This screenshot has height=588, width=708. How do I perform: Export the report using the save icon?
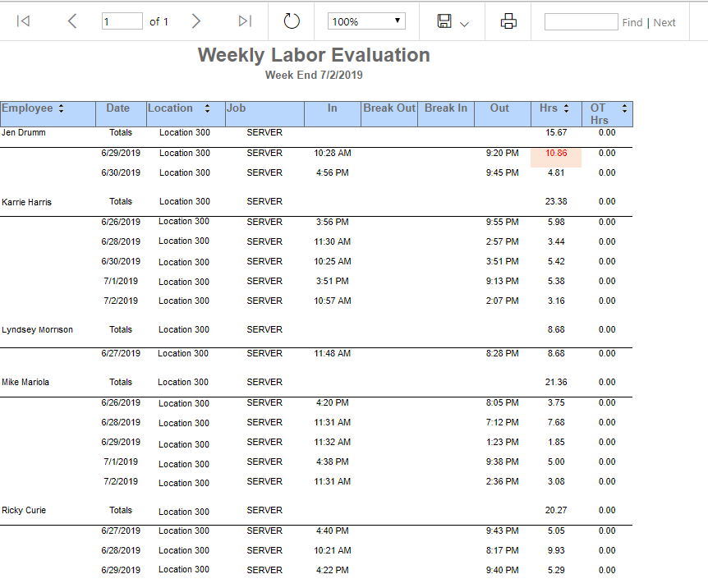coord(444,21)
